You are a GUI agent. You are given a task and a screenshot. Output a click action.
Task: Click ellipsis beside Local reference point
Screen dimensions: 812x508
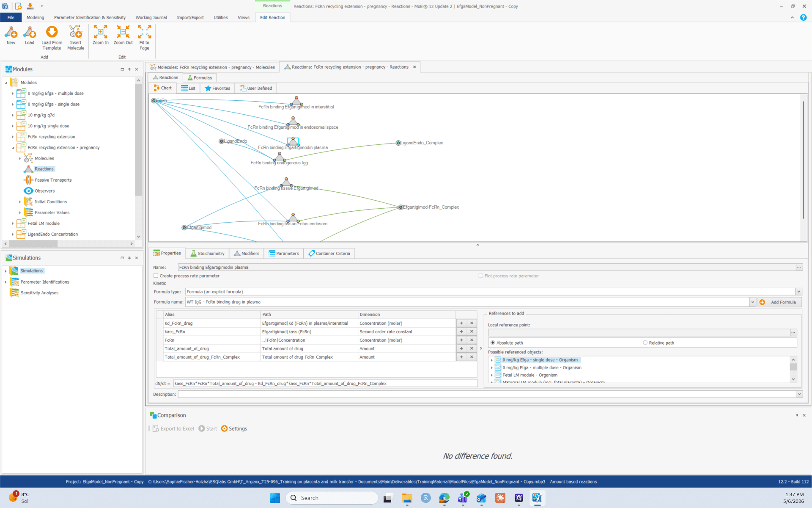[x=793, y=332]
